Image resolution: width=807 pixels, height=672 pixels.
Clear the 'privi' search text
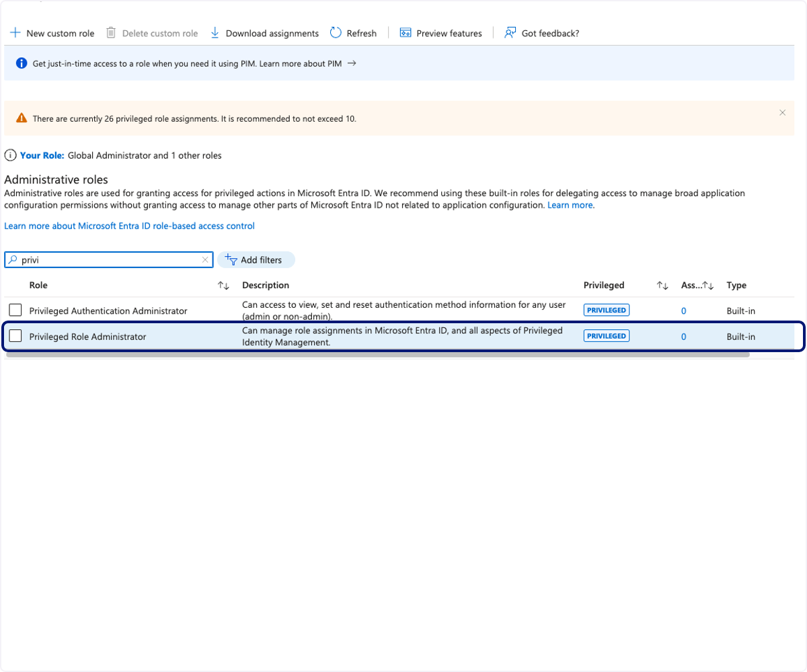pyautogui.click(x=205, y=259)
